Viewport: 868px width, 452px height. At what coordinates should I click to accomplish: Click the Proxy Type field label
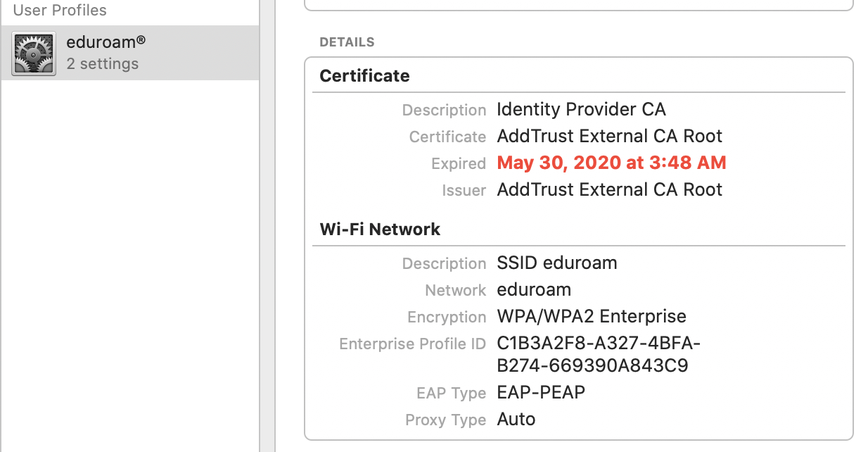445,420
